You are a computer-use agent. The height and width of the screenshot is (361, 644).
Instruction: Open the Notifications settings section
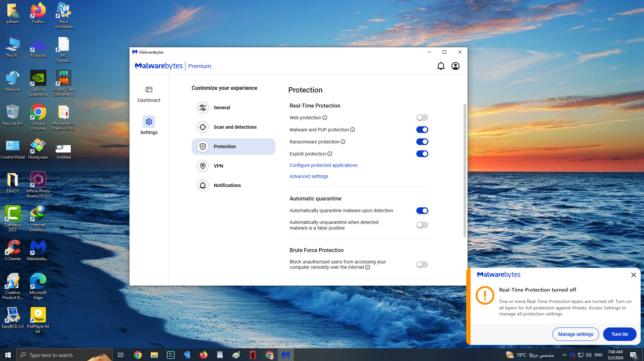point(233,185)
